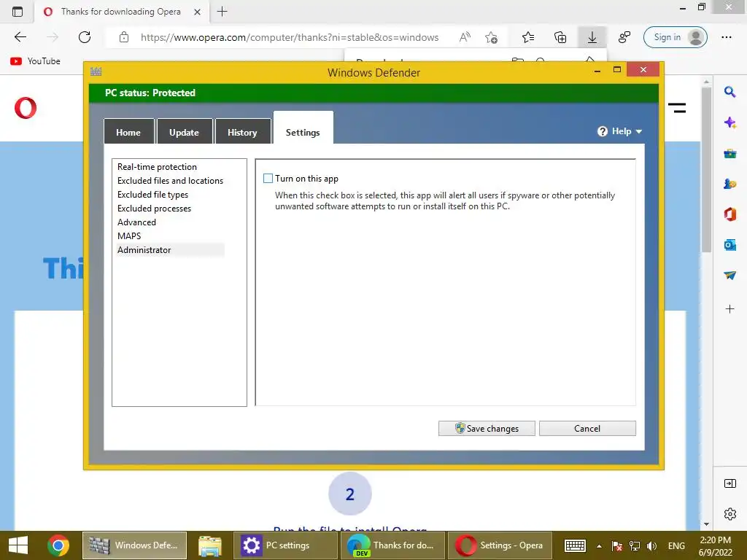
Task: Switch to Settings - Opera taskbar window
Action: (500, 545)
